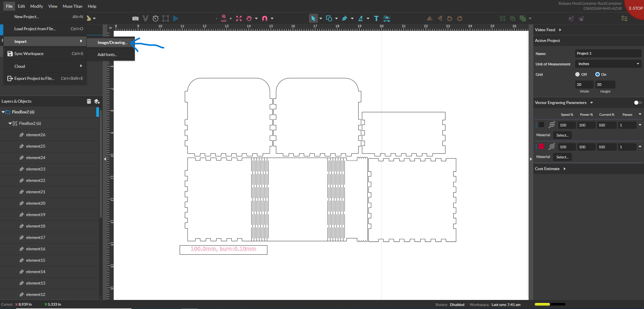Click the fit-to-screen arrows icon

click(x=239, y=18)
